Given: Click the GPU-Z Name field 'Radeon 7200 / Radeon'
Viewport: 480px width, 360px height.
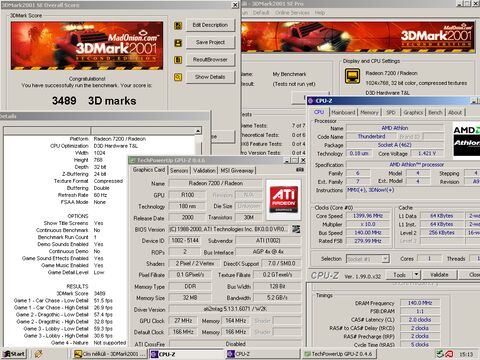Looking at the screenshot, I should pyautogui.click(x=216, y=183).
